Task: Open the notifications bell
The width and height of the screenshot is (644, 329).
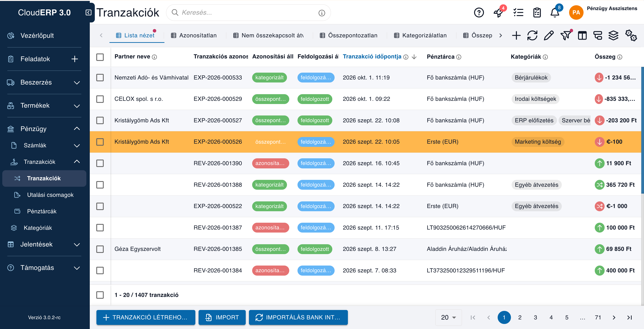Action: click(555, 13)
